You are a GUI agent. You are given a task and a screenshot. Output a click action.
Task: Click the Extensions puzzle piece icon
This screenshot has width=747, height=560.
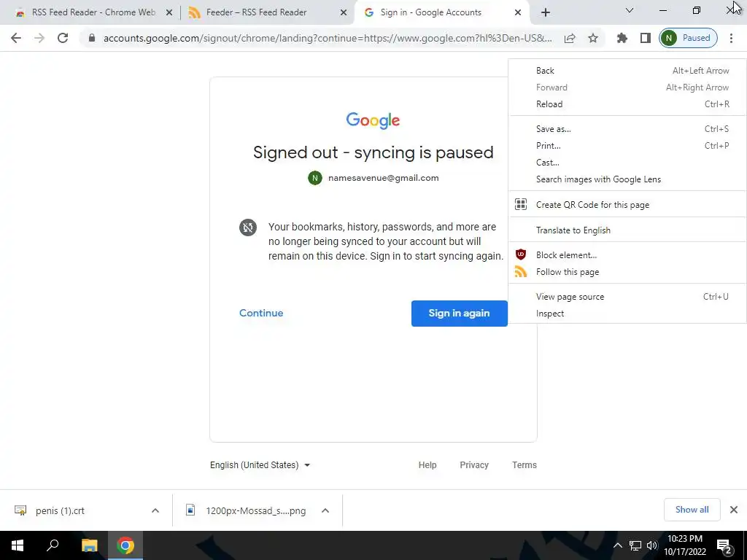tap(622, 38)
